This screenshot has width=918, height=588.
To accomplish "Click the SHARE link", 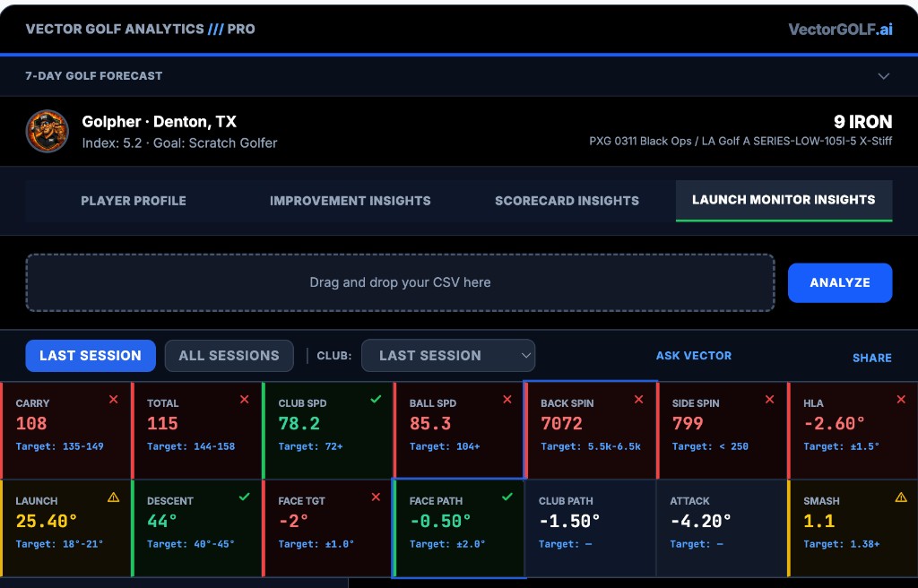I will 871,358.
